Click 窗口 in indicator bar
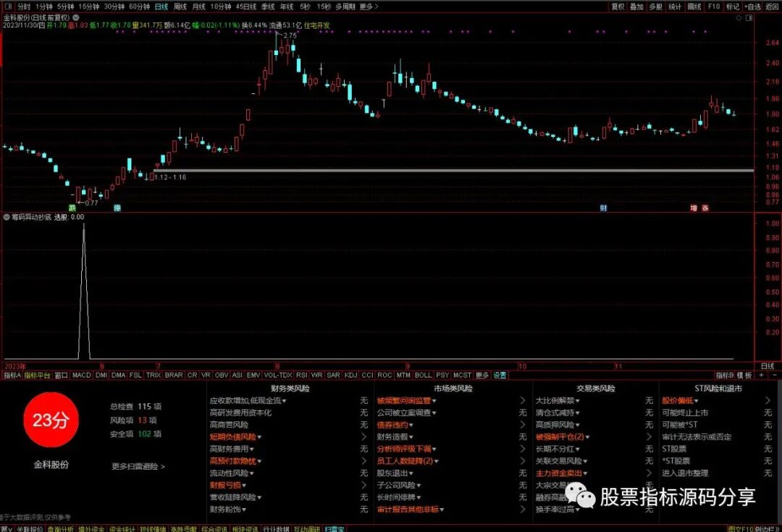This screenshot has height=532, width=782. point(62,375)
